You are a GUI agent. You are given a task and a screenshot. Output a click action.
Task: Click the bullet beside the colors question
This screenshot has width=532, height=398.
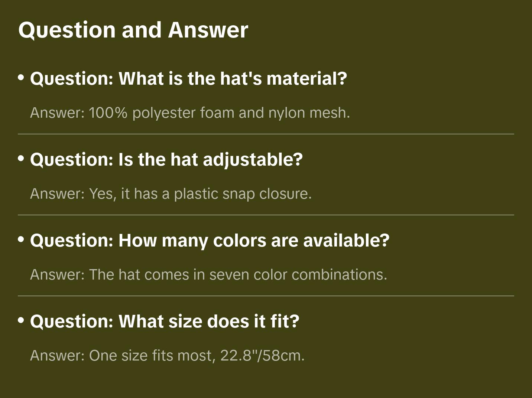point(21,239)
